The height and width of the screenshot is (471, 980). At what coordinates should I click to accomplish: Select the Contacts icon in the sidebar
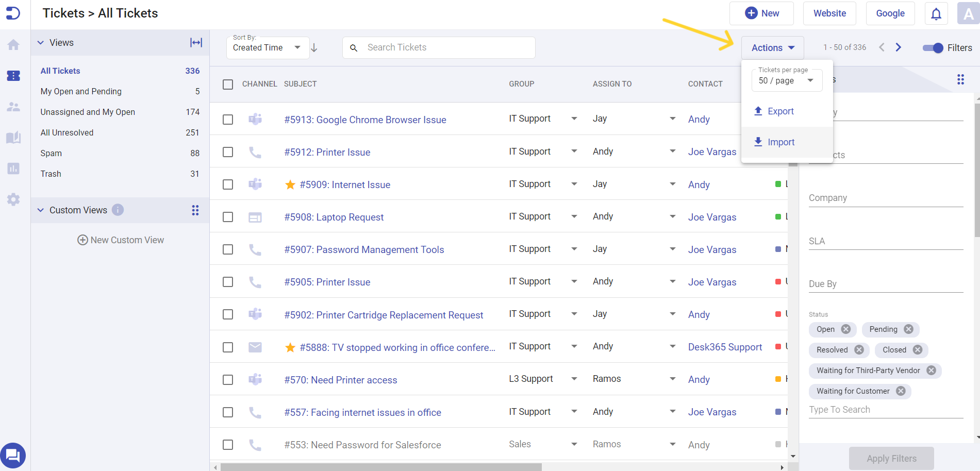(13, 107)
